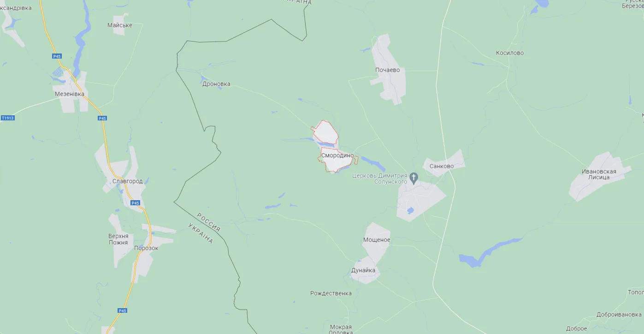This screenshot has width=644, height=334.
Task: Select the Россия border label
Action: click(x=209, y=222)
